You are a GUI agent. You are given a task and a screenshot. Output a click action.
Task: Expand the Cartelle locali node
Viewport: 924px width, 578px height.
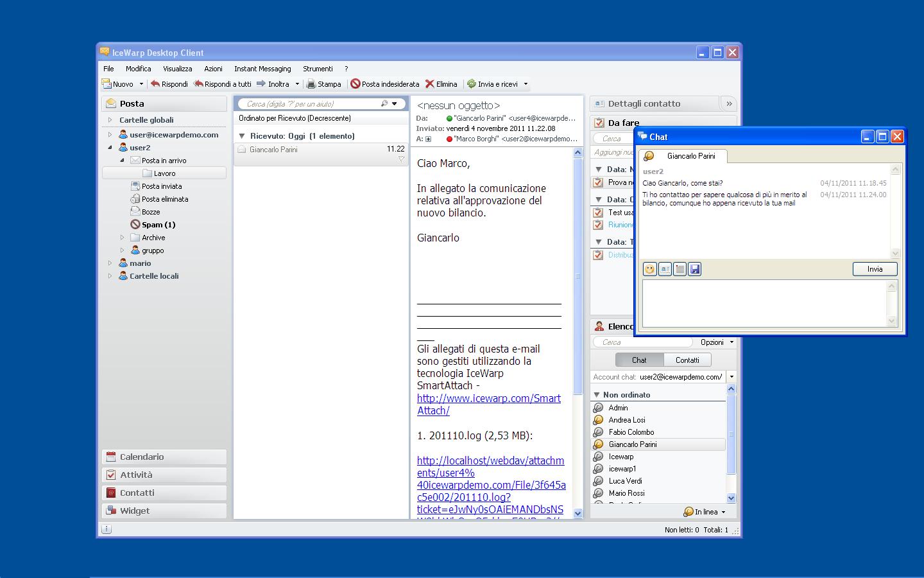(x=110, y=276)
